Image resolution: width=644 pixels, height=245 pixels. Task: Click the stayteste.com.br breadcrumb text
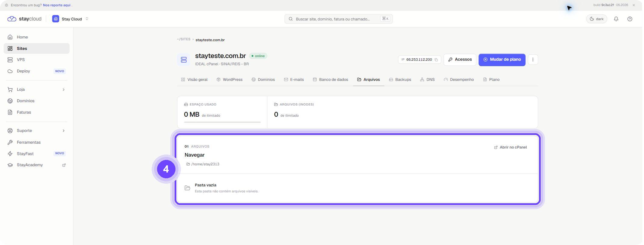coord(210,40)
